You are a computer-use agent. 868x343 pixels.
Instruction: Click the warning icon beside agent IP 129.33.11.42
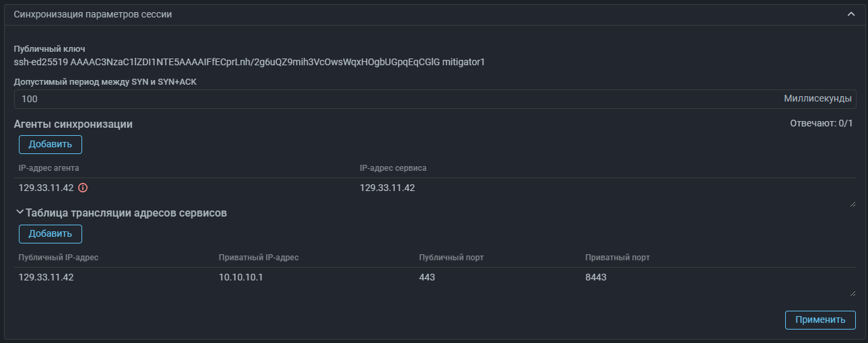coord(84,188)
